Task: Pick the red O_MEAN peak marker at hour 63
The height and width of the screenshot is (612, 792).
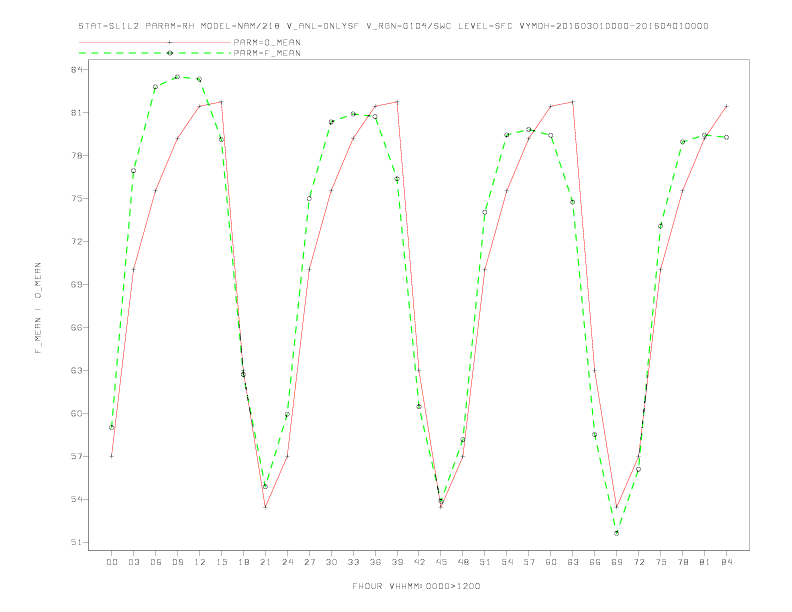Action: [573, 102]
